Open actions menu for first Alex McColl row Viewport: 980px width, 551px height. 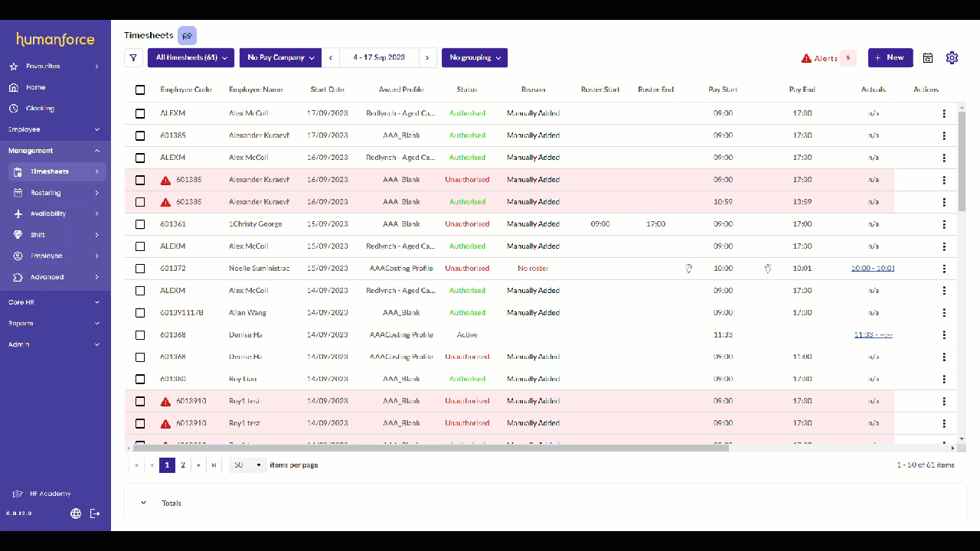944,113
